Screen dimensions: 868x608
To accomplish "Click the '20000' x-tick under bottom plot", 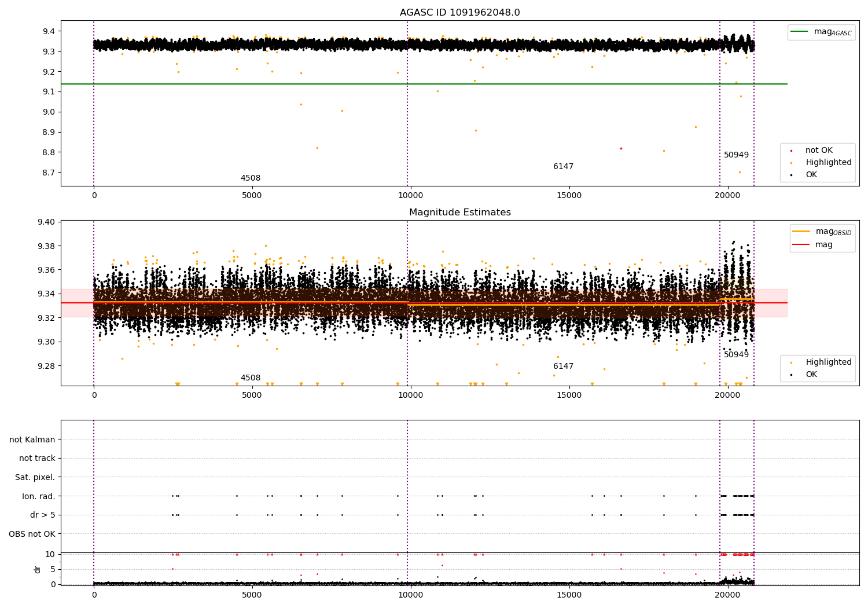I will [x=727, y=595].
